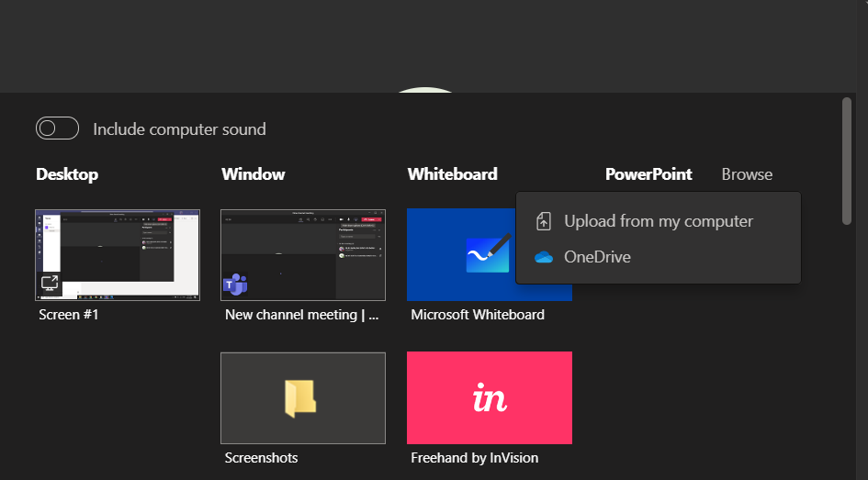Click the InVision "in" logo
This screenshot has width=868, height=480.
(x=490, y=398)
